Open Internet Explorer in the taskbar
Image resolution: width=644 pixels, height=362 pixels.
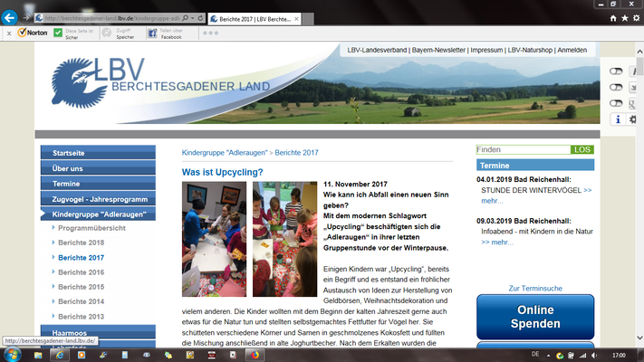(x=60, y=355)
